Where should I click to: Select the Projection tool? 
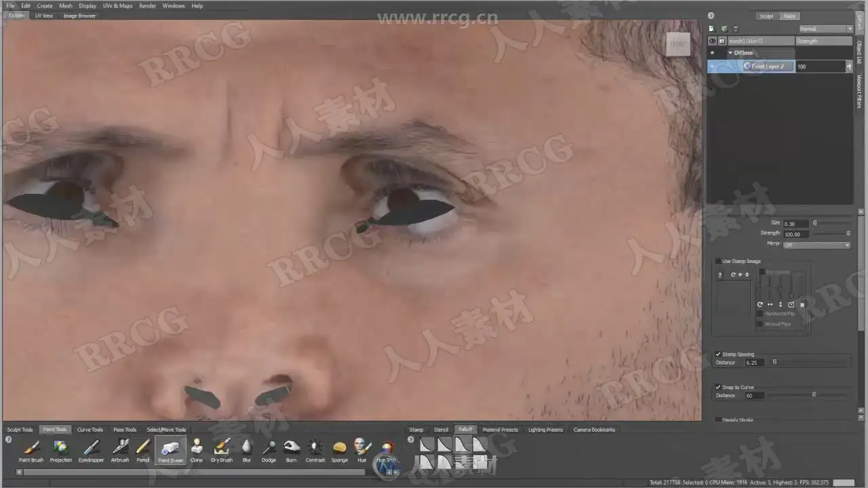[x=60, y=450]
